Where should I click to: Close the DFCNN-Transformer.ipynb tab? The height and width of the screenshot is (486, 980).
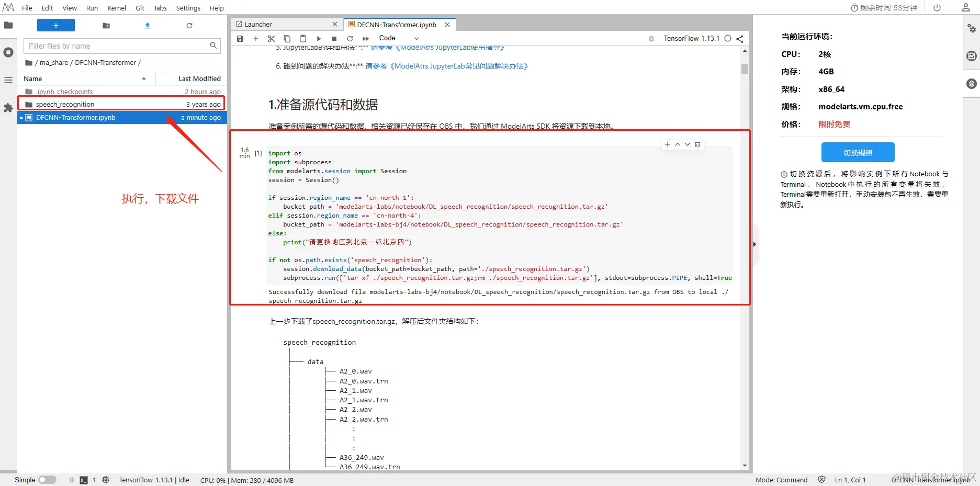pos(447,25)
